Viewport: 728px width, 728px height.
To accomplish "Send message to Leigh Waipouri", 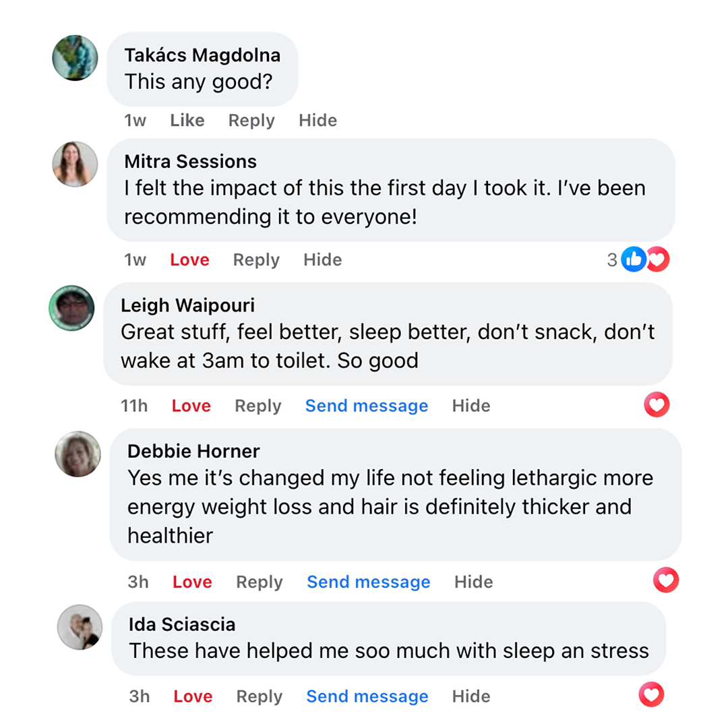I will [366, 406].
